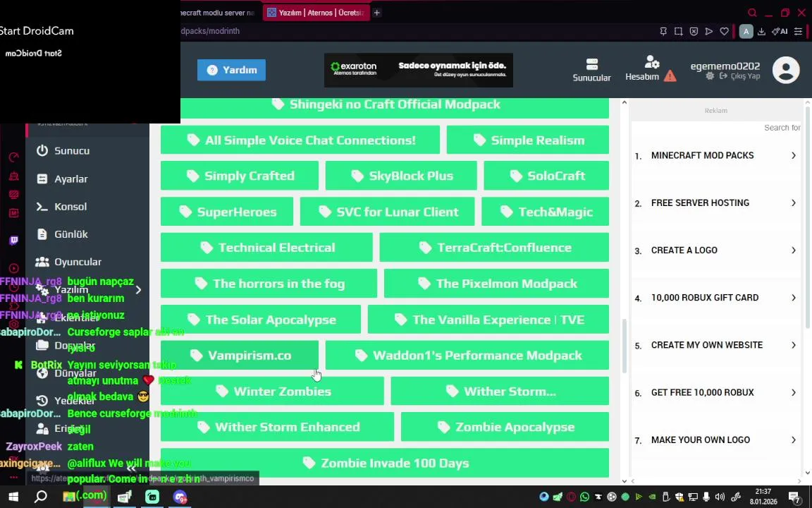
Task: Pick the TerraCraft:Confluence modpack
Action: 494,247
